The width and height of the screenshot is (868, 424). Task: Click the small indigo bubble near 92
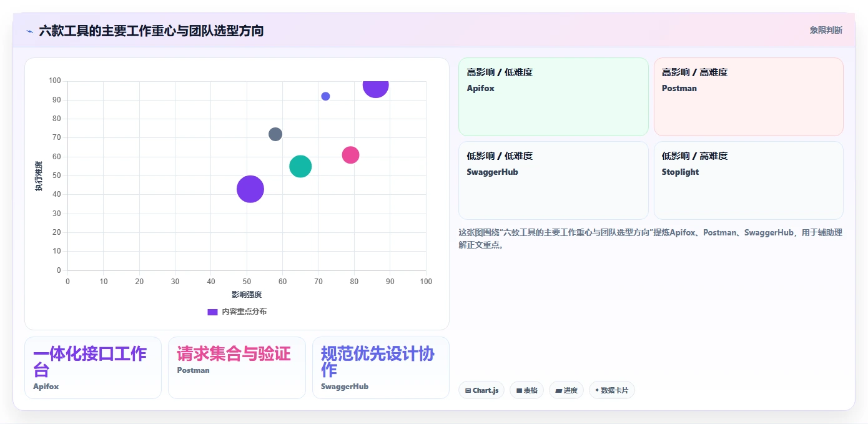(x=325, y=96)
